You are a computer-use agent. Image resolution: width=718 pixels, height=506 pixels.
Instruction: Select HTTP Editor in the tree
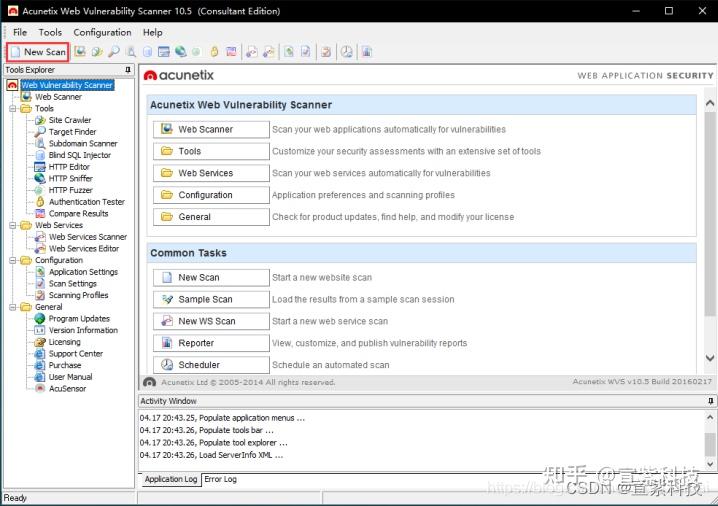click(69, 167)
